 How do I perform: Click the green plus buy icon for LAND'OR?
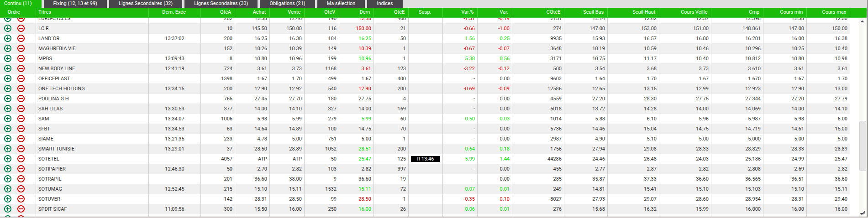[x=8, y=38]
